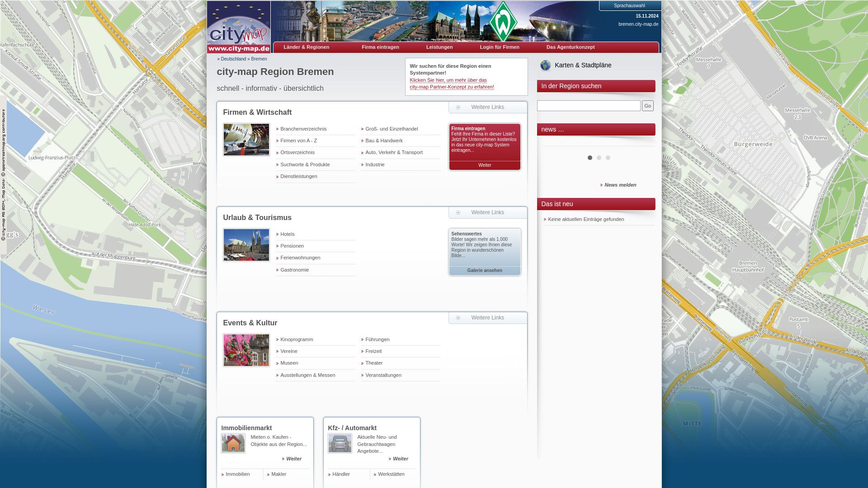Click the Deutschland breadcrumb link
868x488 pixels.
click(233, 59)
